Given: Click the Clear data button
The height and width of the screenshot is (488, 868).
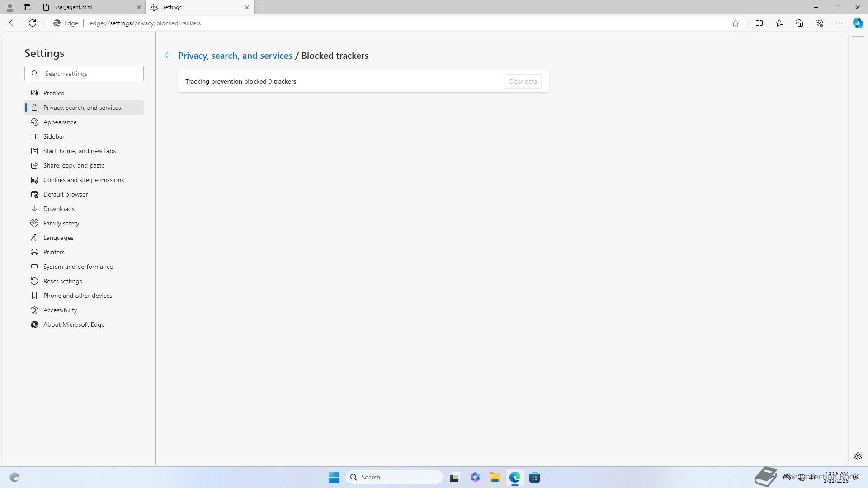Looking at the screenshot, I should point(523,81).
